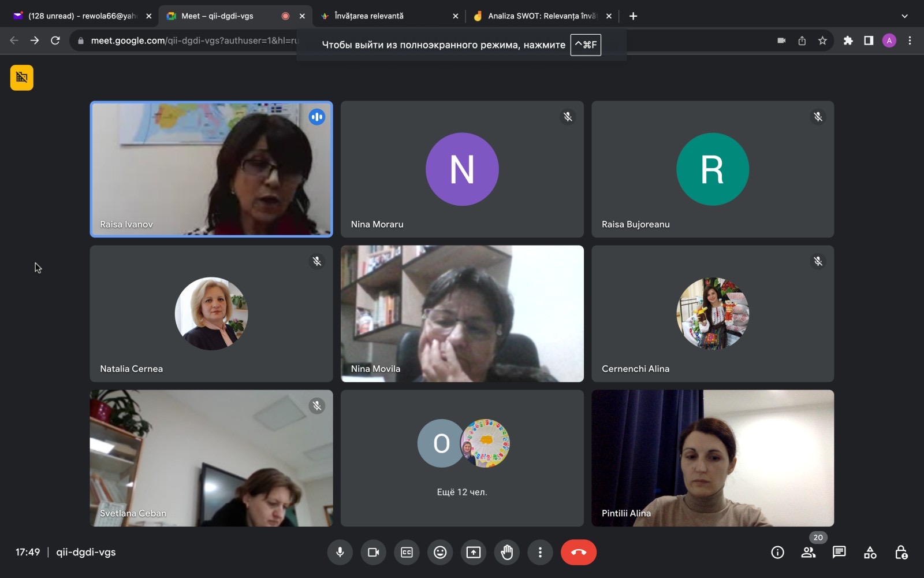
Task: Open more options three-dot menu
Action: point(540,553)
